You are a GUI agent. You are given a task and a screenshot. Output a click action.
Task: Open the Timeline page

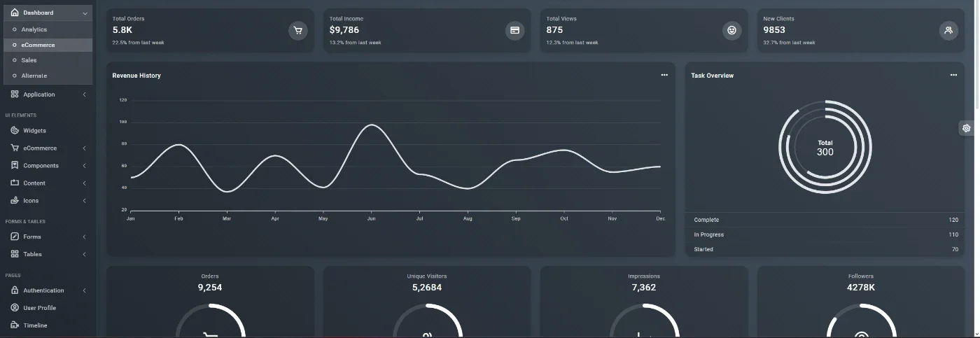coord(35,325)
